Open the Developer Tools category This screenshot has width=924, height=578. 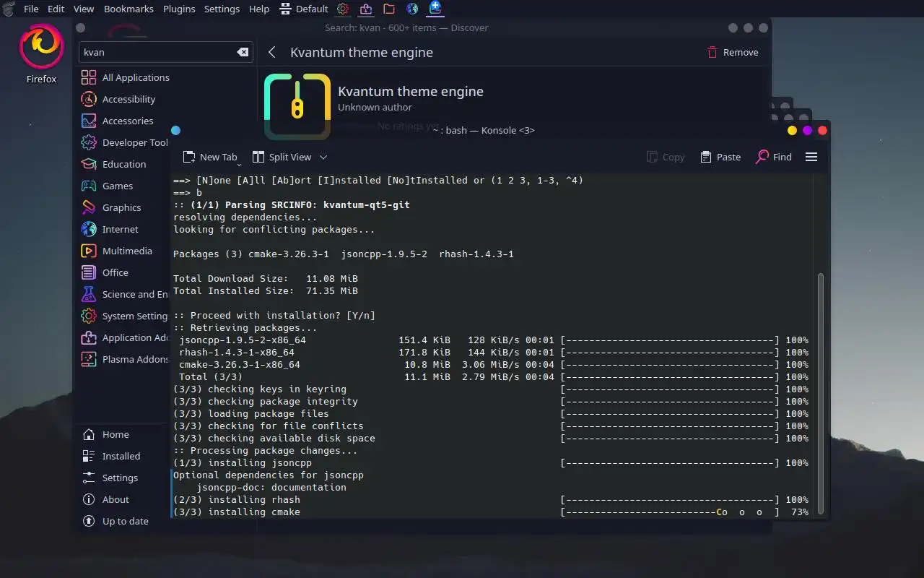click(125, 142)
